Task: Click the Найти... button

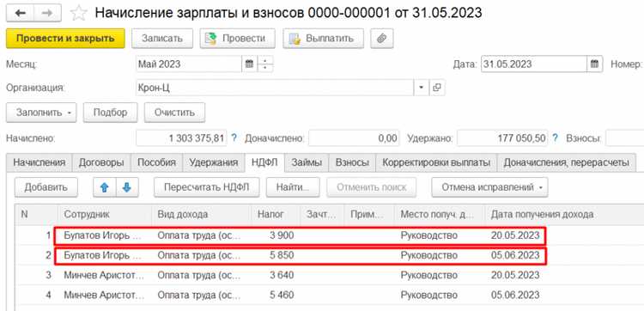Action: pyautogui.click(x=293, y=187)
